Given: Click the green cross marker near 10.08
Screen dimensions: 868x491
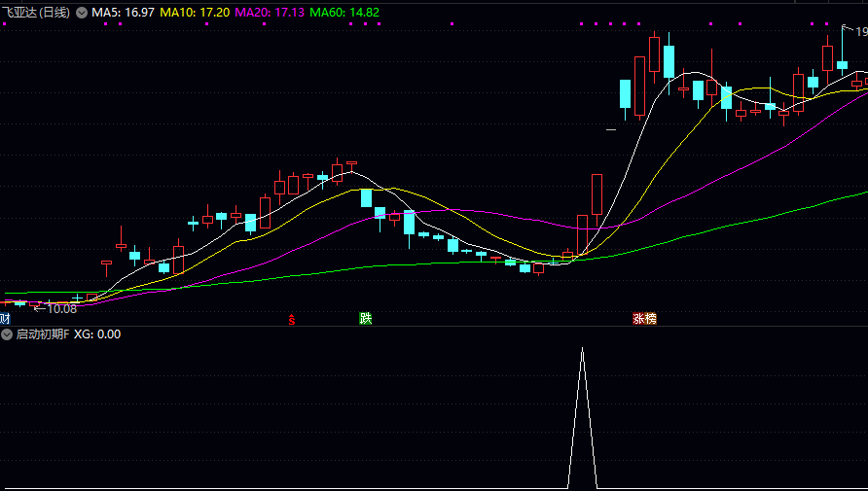Looking at the screenshot, I should pos(77,298).
